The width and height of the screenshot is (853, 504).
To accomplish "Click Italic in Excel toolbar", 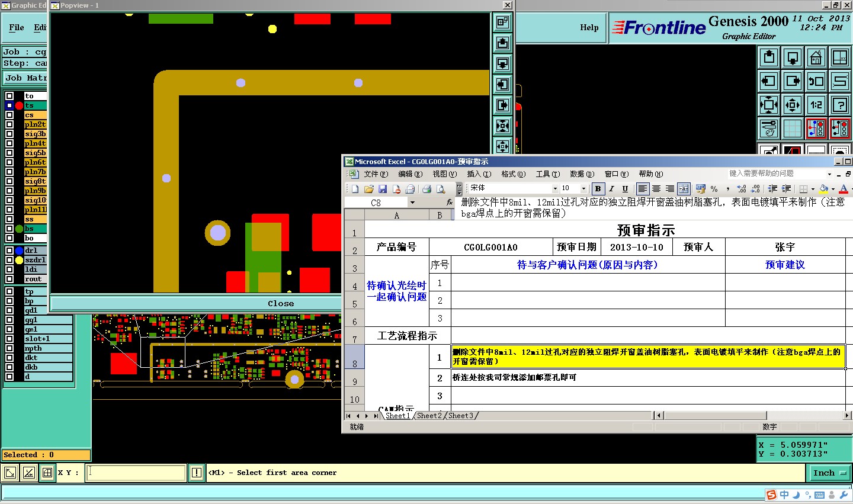I will 611,189.
